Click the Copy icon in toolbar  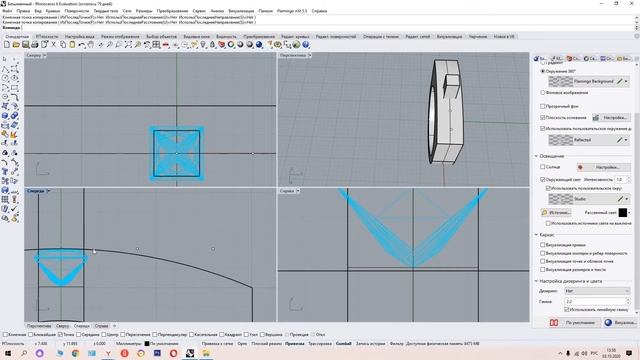tap(63, 45)
